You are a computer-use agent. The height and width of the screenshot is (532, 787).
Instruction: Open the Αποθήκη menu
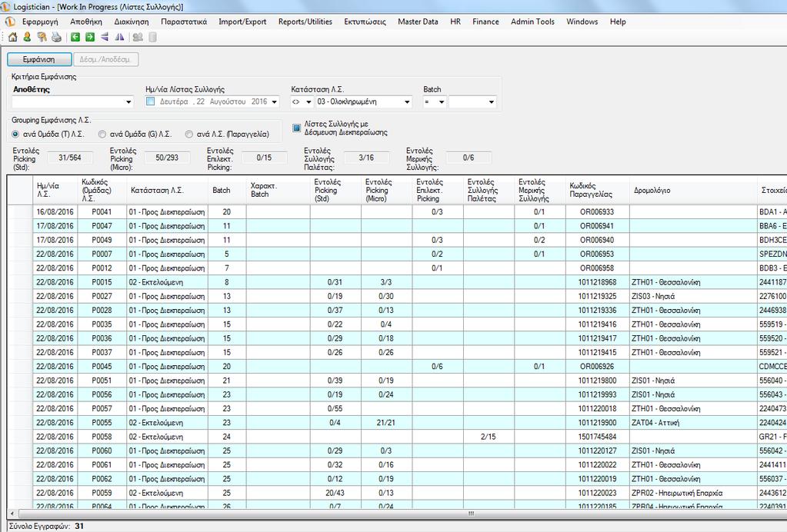[86, 22]
